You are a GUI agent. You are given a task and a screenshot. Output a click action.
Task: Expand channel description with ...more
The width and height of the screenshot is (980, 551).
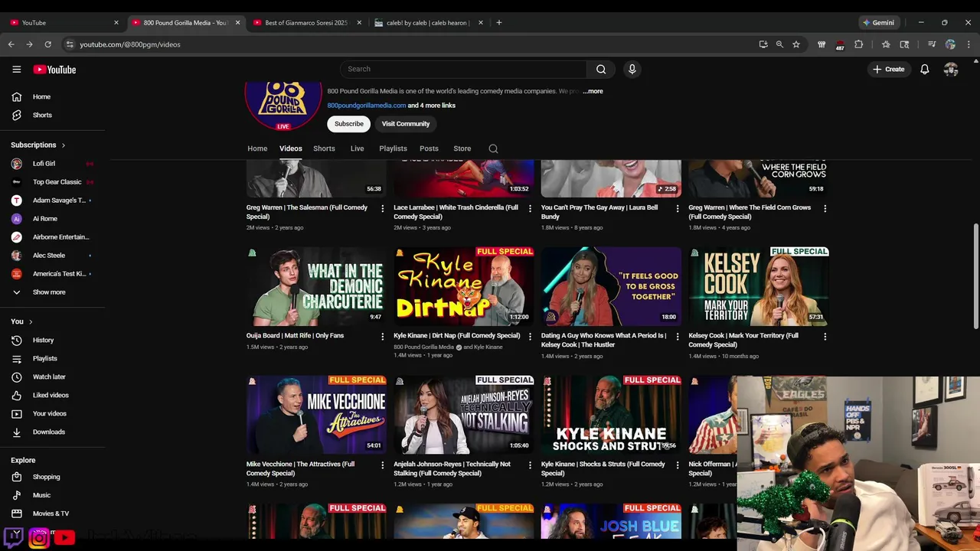click(593, 91)
